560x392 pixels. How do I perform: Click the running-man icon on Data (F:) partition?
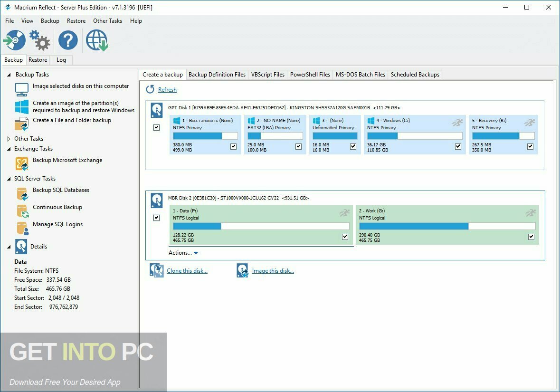344,213
